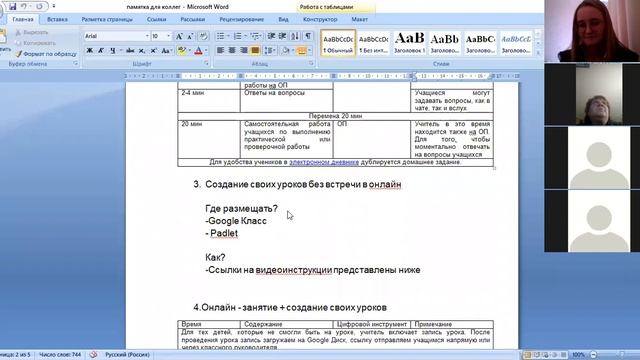Apply superscript formatting
The height and width of the screenshot is (360, 640).
click(153, 51)
